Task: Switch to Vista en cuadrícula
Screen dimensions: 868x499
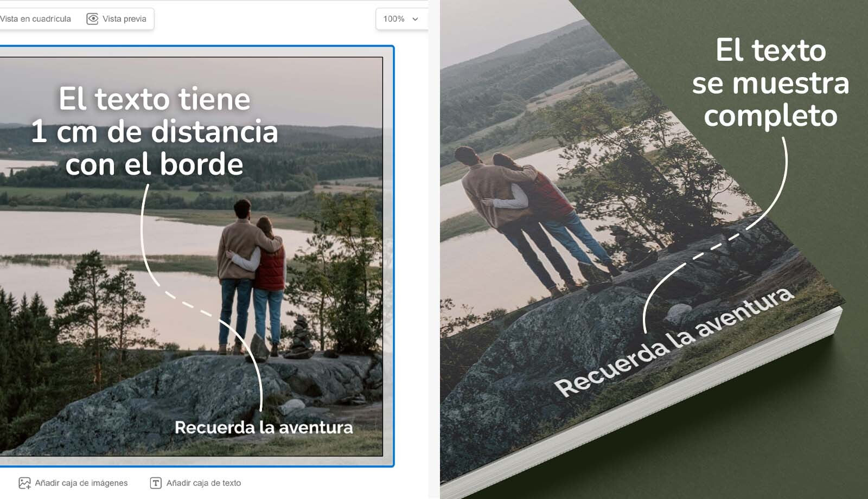Action: [x=36, y=19]
